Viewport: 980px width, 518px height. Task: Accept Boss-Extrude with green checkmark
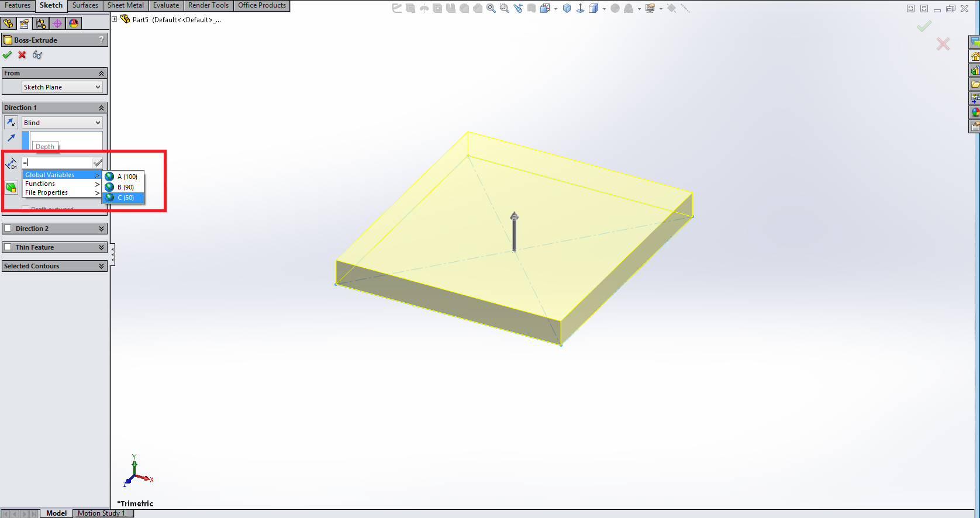tap(7, 55)
